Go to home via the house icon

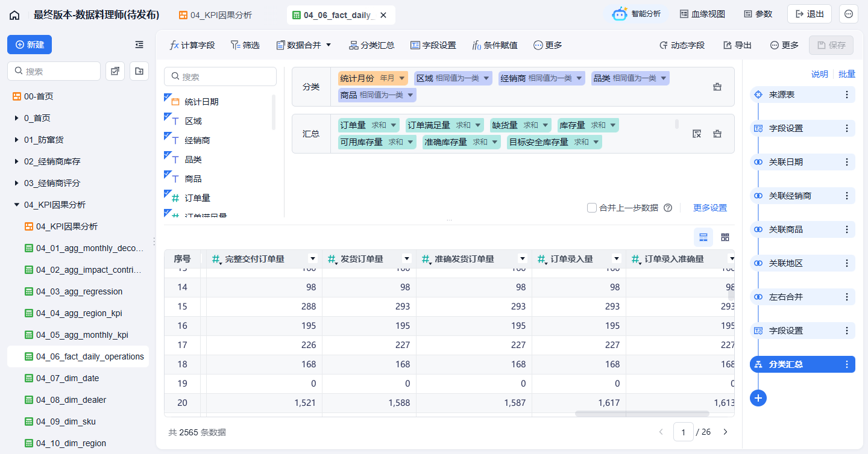click(14, 15)
